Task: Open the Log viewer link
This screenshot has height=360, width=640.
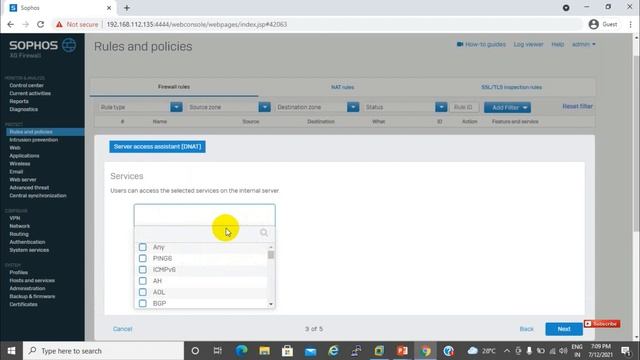Action: (x=528, y=44)
